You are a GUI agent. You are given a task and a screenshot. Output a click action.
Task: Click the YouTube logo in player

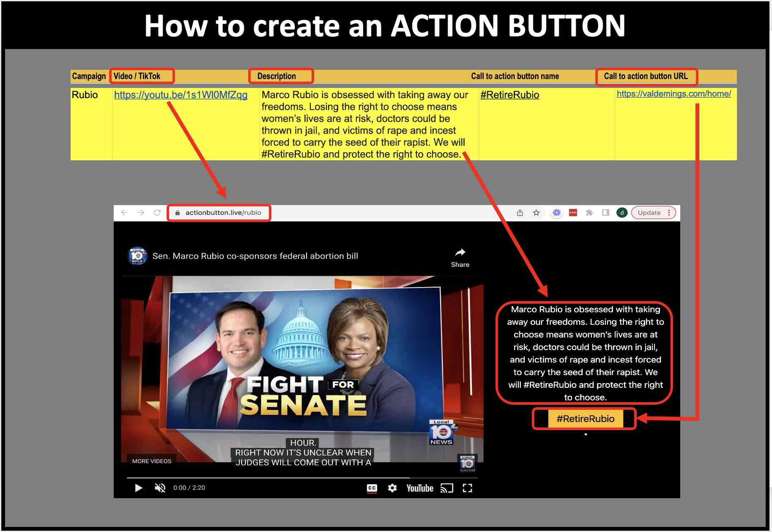click(419, 488)
